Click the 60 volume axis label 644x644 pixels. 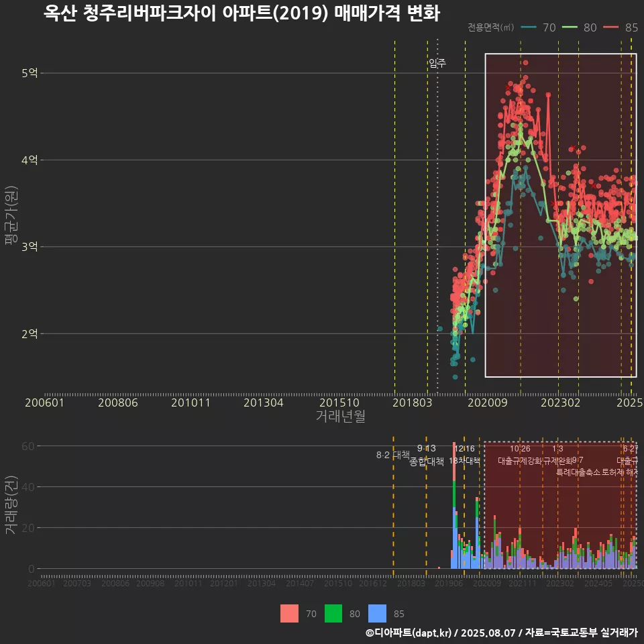coord(28,446)
